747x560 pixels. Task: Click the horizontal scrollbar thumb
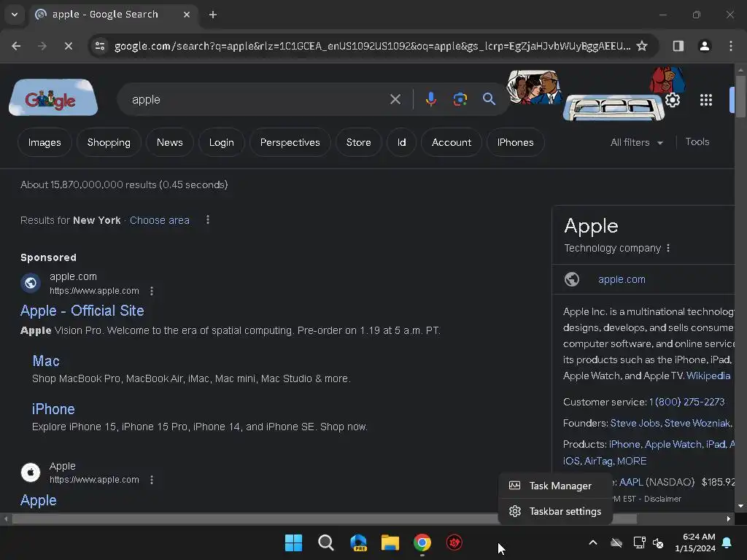[324, 518]
